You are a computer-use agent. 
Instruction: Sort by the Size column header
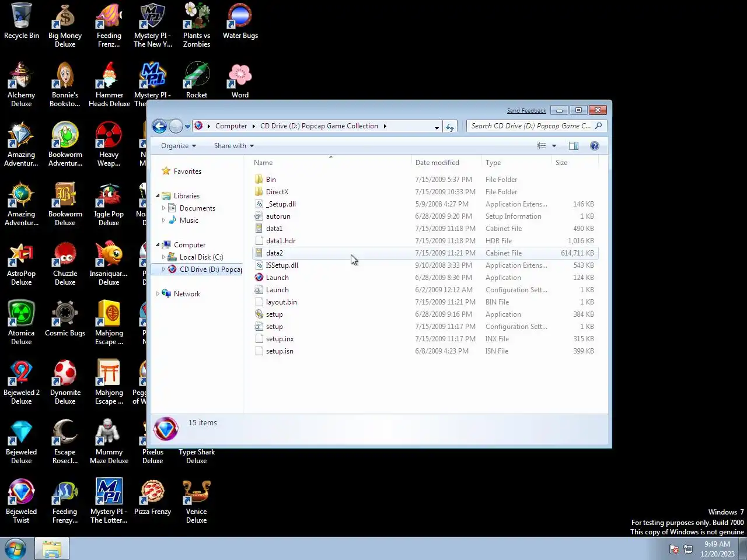[x=574, y=163]
